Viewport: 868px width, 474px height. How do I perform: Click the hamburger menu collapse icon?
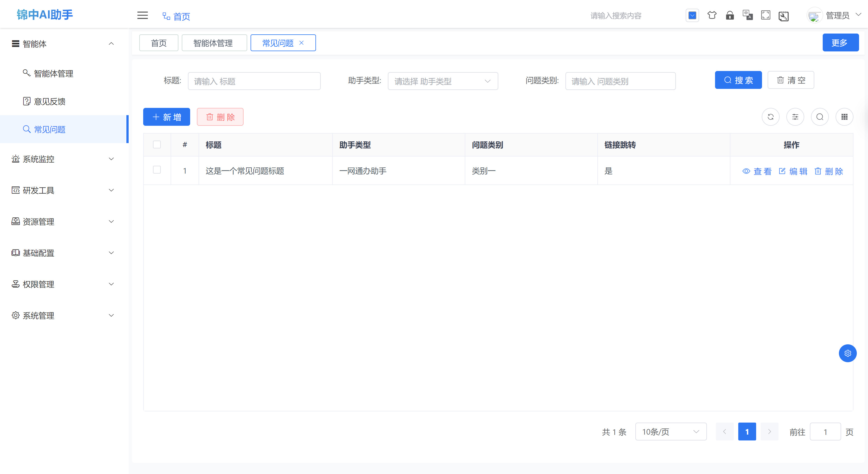tap(143, 15)
